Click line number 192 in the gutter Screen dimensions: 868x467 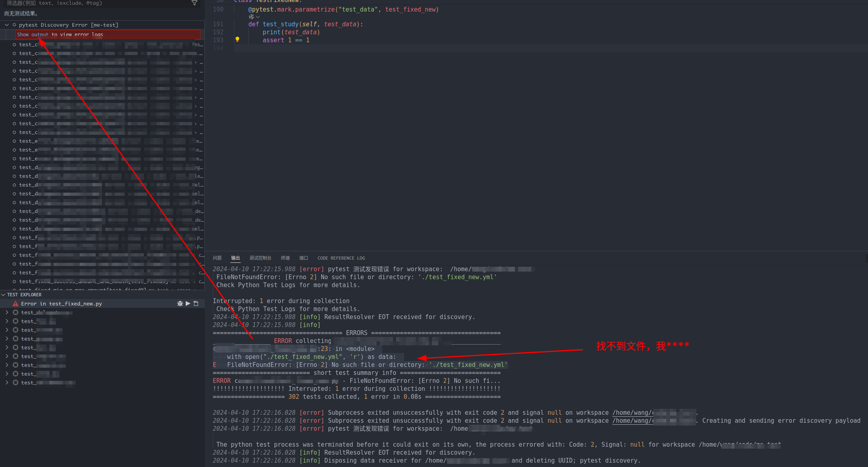218,32
